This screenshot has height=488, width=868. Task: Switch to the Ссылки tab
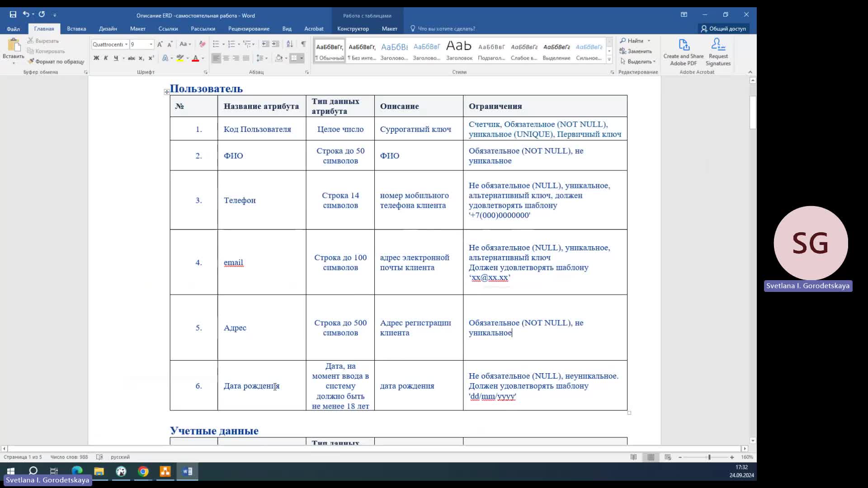[x=168, y=28]
